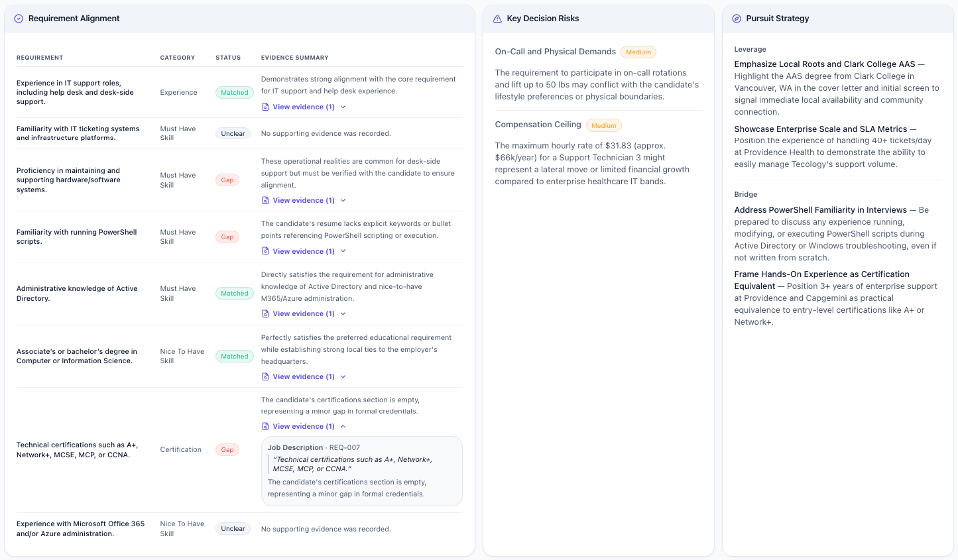
Task: Click the document icon in hardware/software systems evidence link
Action: (x=265, y=200)
